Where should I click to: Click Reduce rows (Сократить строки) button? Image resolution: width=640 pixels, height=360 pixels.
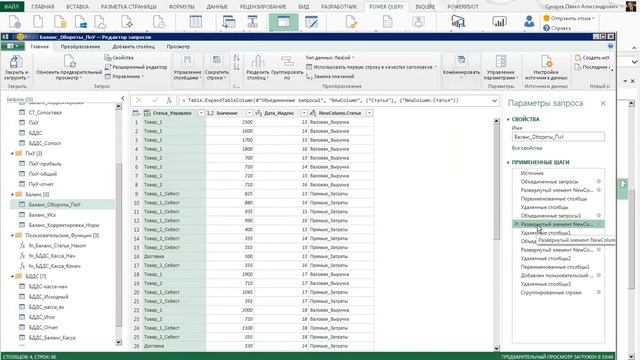point(217,68)
